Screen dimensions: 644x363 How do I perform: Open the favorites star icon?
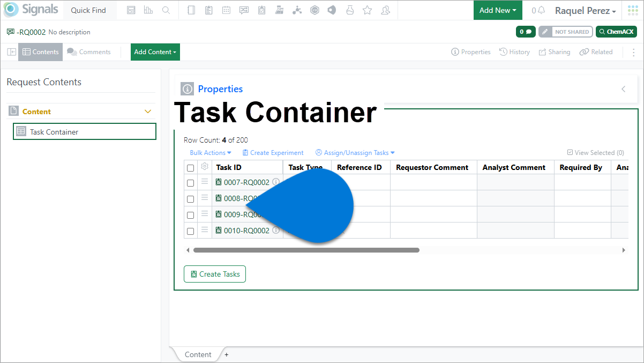pos(367,10)
